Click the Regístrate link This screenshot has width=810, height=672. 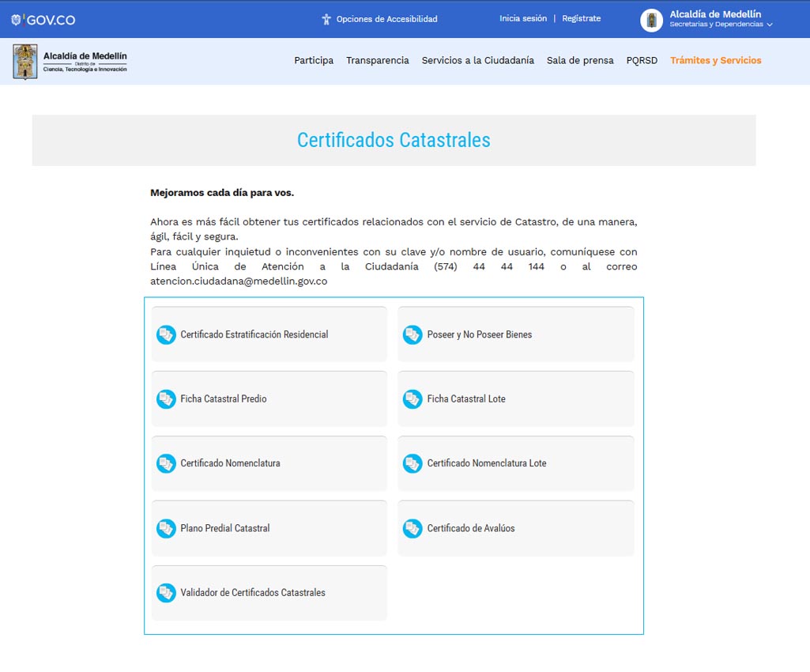[581, 18]
